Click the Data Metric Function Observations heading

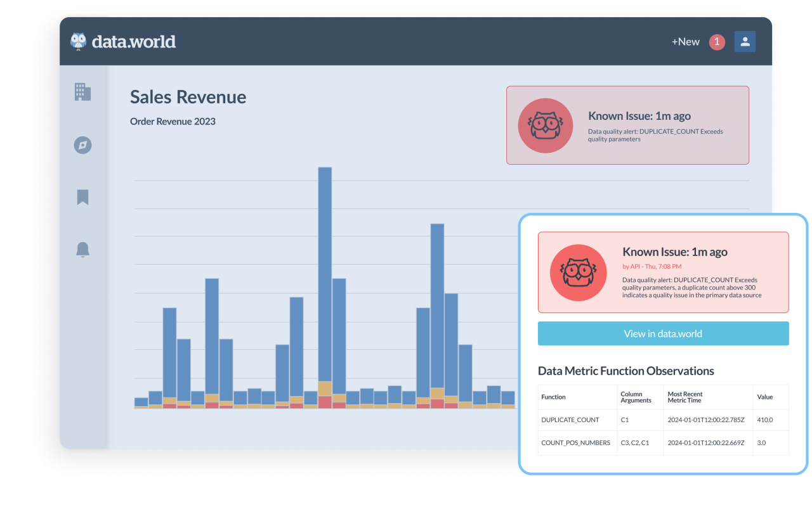pos(626,371)
